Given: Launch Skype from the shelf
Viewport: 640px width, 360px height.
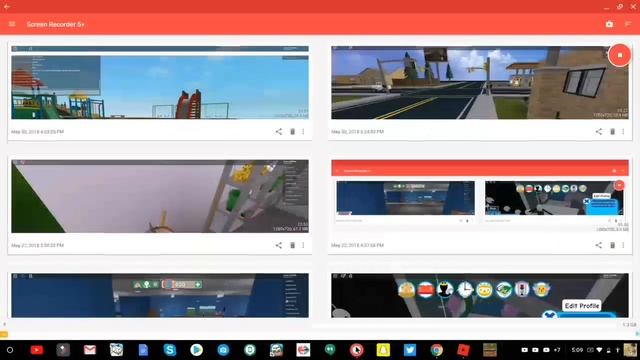Looking at the screenshot, I should pos(170,350).
